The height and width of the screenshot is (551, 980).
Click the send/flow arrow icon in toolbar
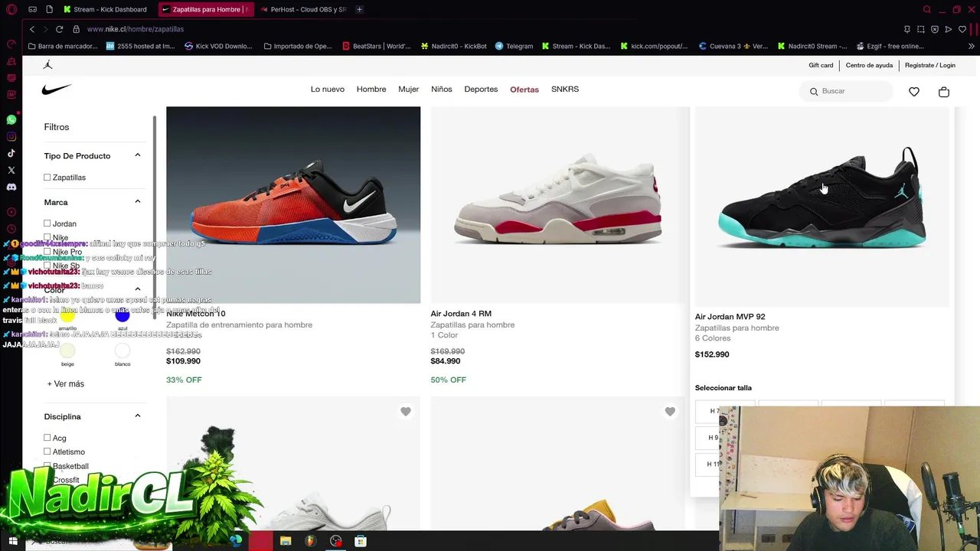point(949,29)
